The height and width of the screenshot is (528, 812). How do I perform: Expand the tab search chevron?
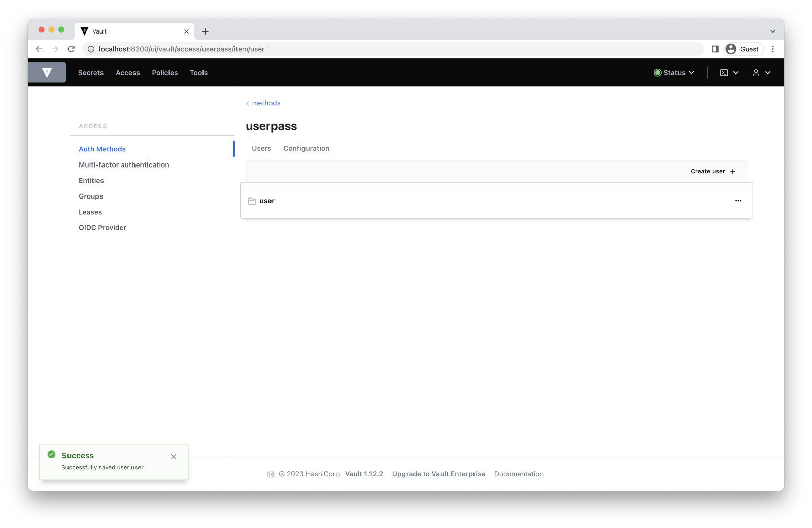click(773, 31)
